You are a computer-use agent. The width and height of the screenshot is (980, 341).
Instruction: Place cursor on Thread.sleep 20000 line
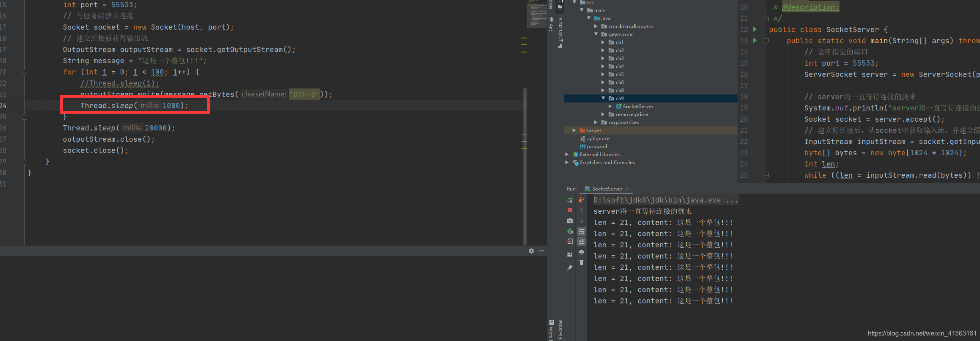coord(119,128)
